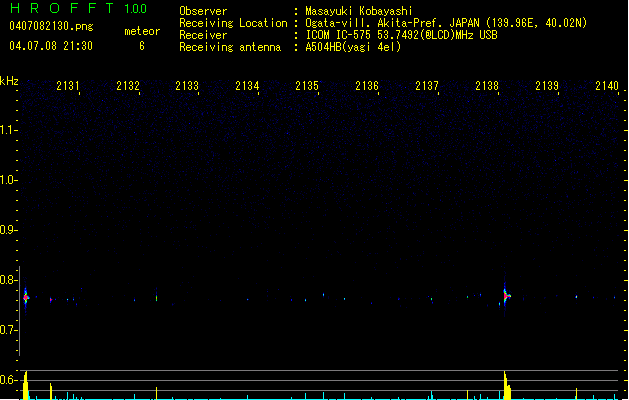Click the 2135 time axis marker
Screen dimensions: 629x400
click(x=307, y=86)
